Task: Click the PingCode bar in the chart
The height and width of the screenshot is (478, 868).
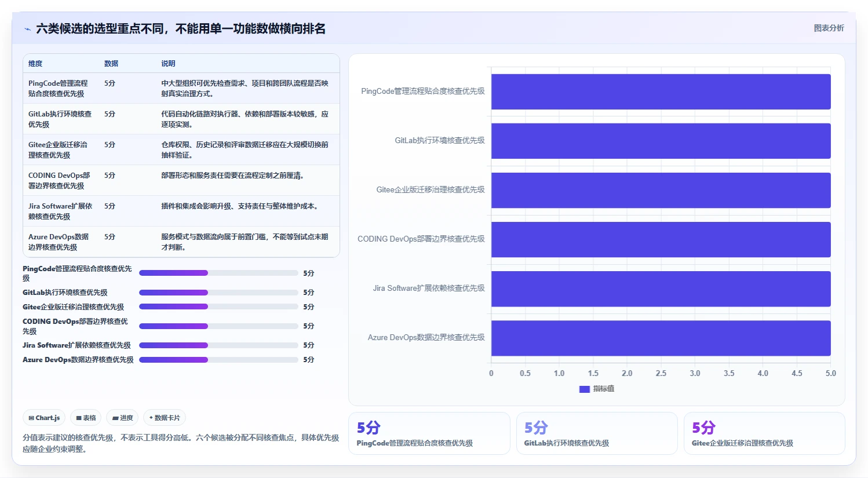Action: click(x=661, y=92)
